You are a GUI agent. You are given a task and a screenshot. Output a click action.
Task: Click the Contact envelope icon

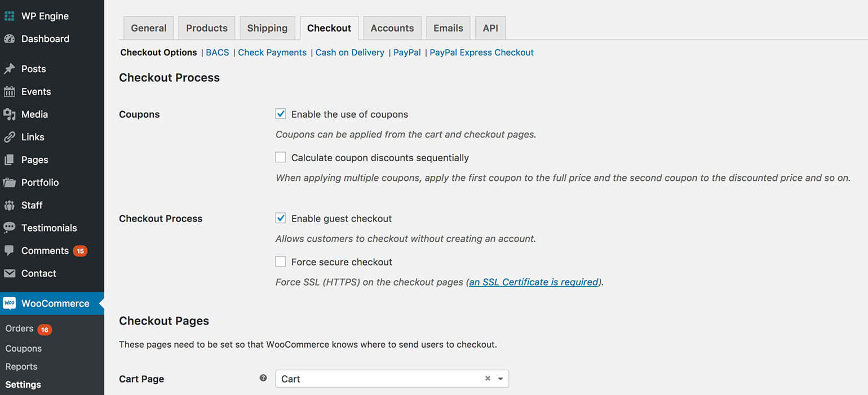pyautogui.click(x=9, y=273)
